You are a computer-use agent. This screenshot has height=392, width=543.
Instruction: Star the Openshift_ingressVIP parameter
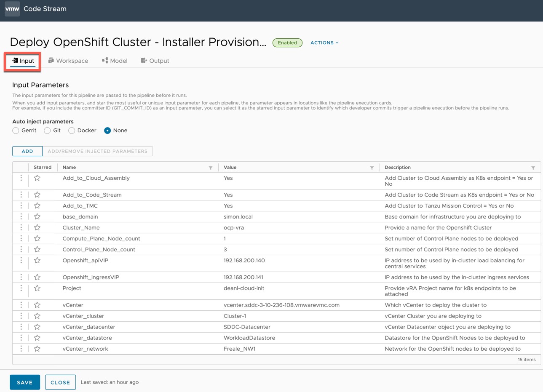pyautogui.click(x=37, y=277)
